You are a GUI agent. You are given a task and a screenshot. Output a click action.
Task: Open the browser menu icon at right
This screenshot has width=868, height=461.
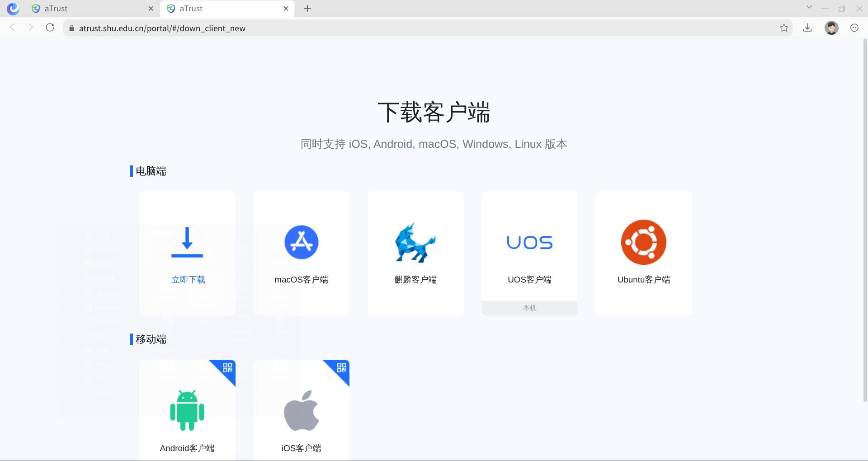[854, 28]
